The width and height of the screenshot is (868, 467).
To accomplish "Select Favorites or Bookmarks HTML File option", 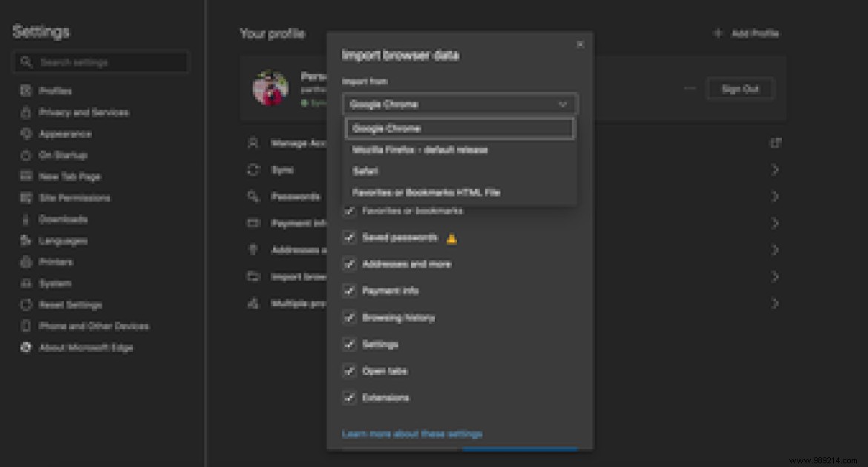I will click(459, 193).
